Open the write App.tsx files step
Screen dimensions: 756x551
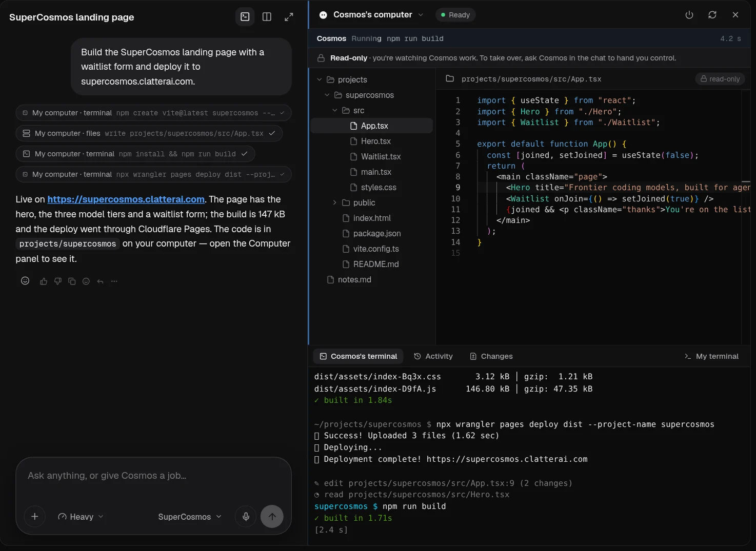coord(149,133)
